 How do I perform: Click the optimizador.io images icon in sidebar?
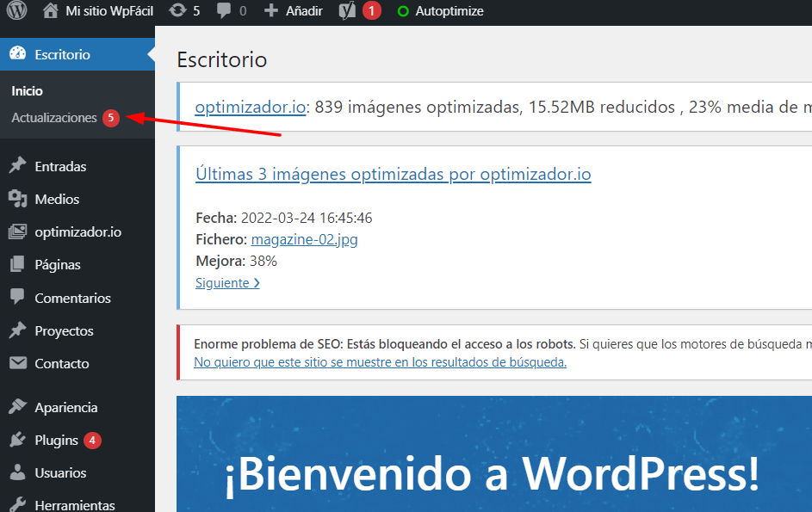(x=17, y=231)
